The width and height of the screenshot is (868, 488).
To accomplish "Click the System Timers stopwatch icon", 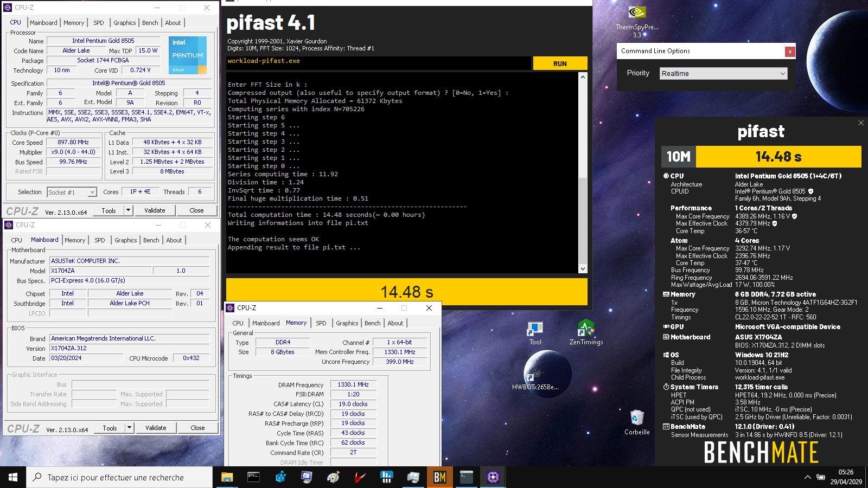I will click(666, 387).
